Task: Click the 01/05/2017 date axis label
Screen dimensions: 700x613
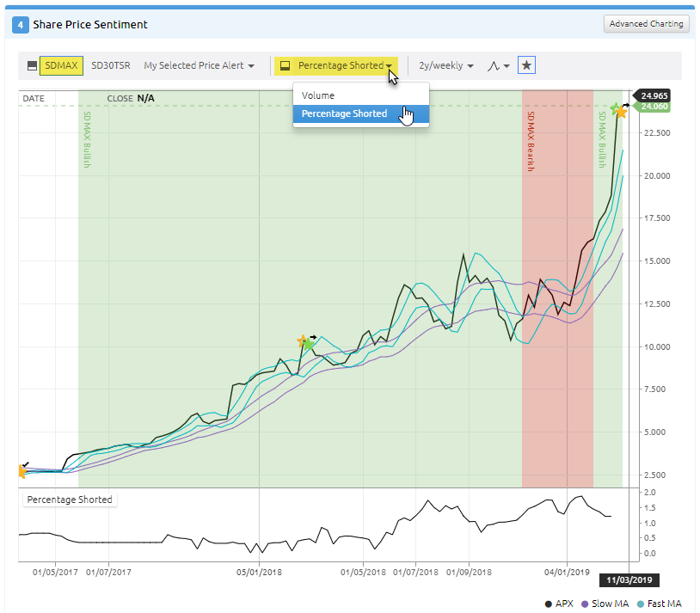Action: (55, 572)
